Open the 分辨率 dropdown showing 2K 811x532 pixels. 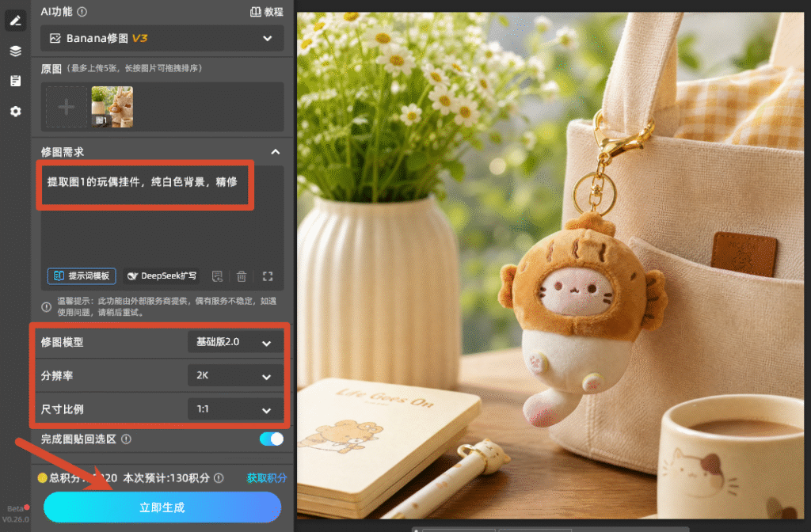(x=235, y=376)
